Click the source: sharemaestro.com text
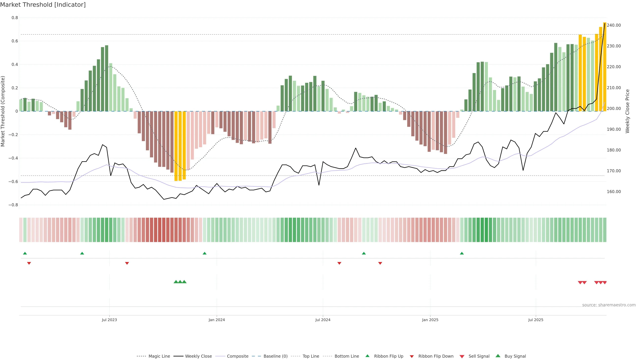Viewport: 644px width, 362px height. tap(609, 305)
